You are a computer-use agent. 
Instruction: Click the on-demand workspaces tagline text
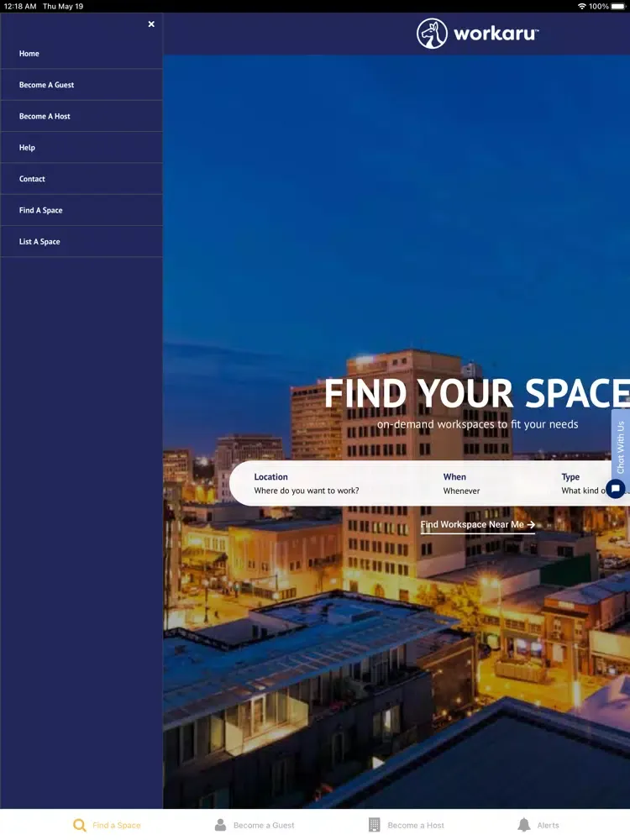pyautogui.click(x=477, y=424)
